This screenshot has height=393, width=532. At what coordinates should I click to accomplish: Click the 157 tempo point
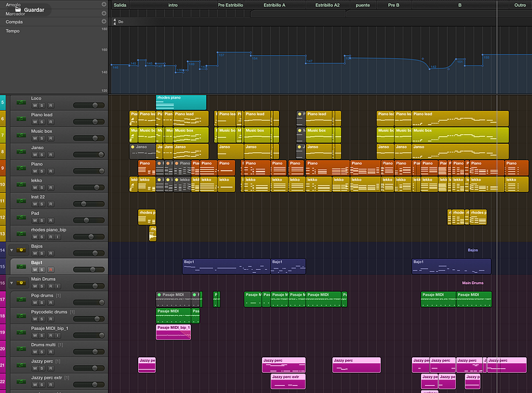pyautogui.click(x=217, y=53)
